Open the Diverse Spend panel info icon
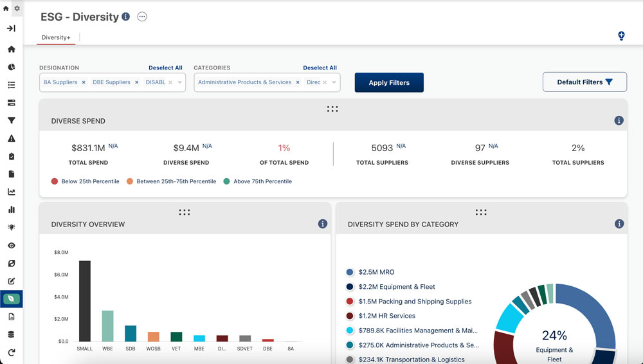 (619, 120)
